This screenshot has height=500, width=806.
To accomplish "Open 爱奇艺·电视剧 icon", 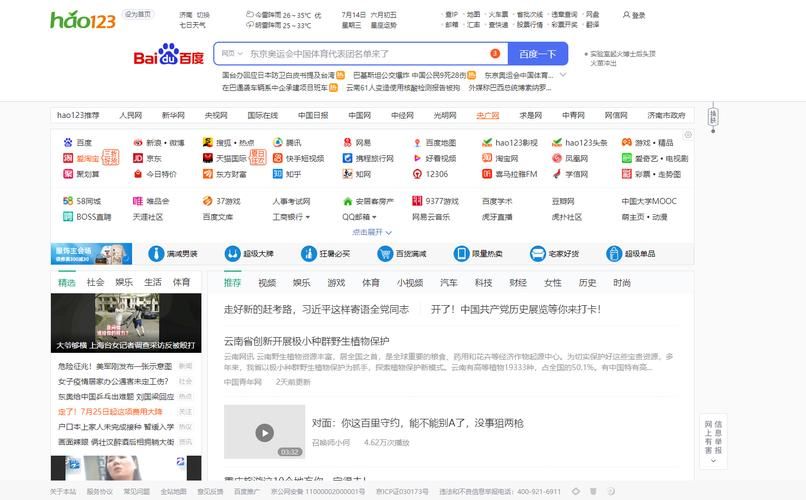I will click(627, 158).
